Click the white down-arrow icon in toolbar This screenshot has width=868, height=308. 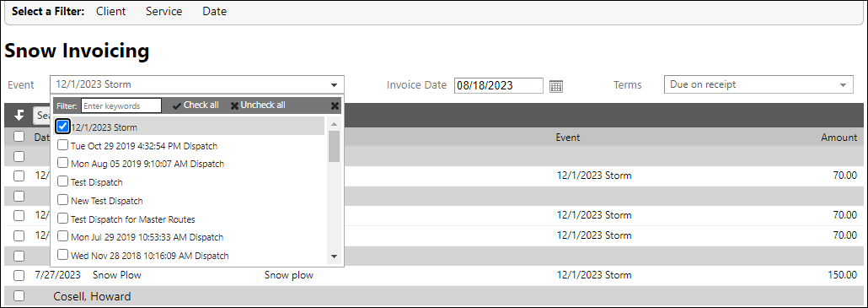(x=19, y=116)
